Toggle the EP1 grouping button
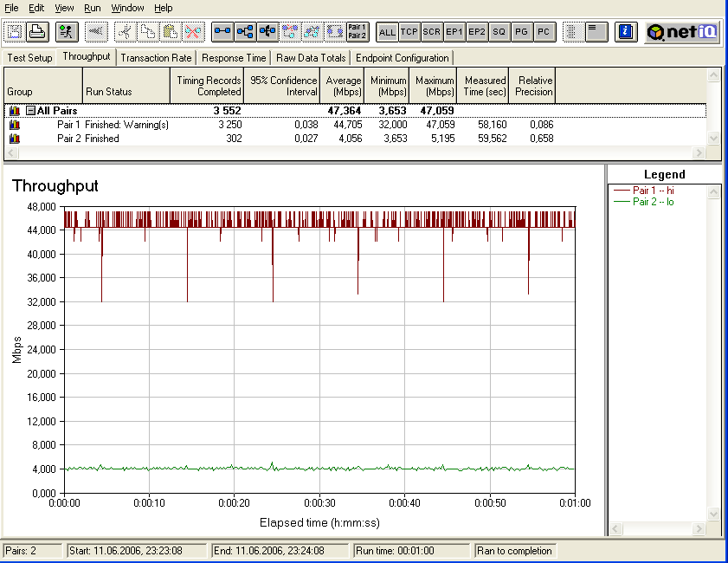Screen dimensions: 728x563 point(454,32)
